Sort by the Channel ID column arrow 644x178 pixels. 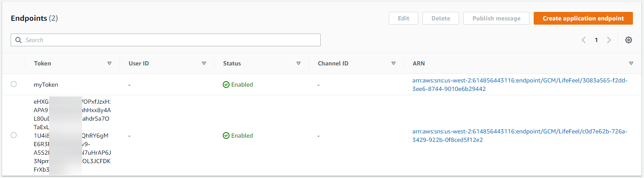394,63
